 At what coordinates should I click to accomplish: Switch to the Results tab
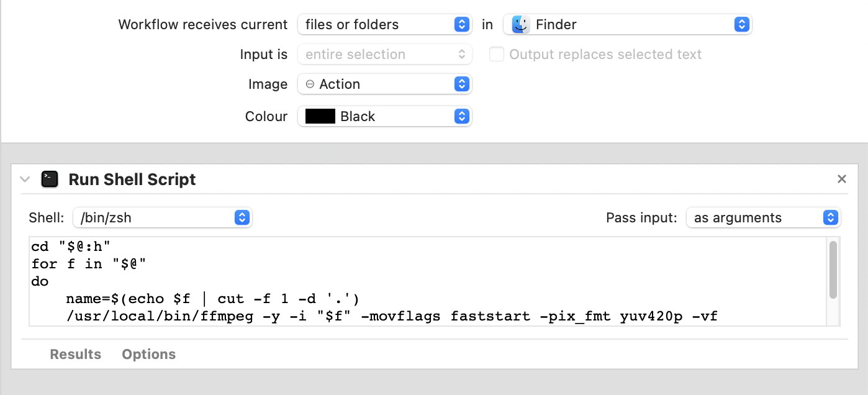click(76, 354)
